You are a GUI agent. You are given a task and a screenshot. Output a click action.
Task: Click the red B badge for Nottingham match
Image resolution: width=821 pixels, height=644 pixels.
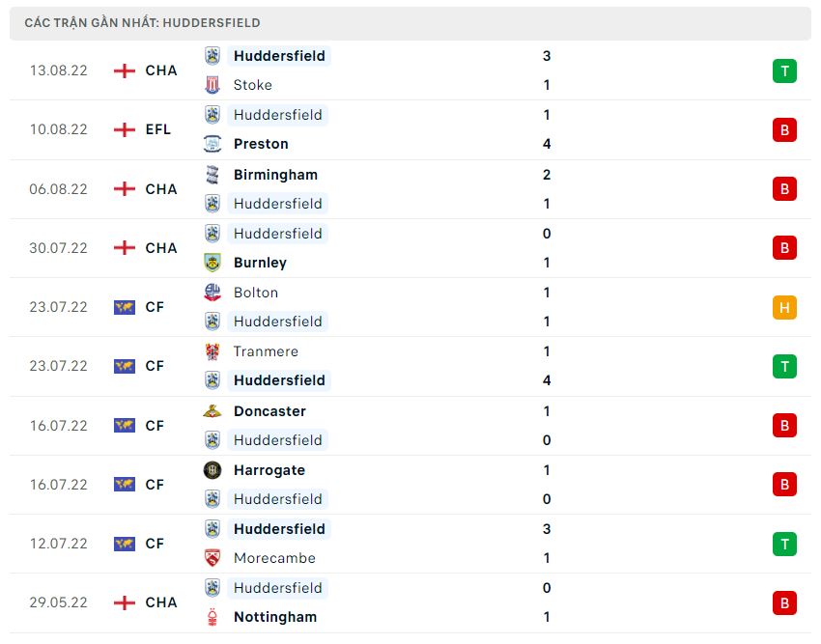point(784,603)
